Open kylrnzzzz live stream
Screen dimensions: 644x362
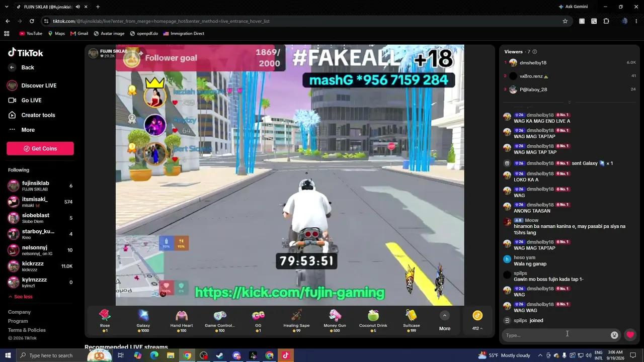point(40,282)
